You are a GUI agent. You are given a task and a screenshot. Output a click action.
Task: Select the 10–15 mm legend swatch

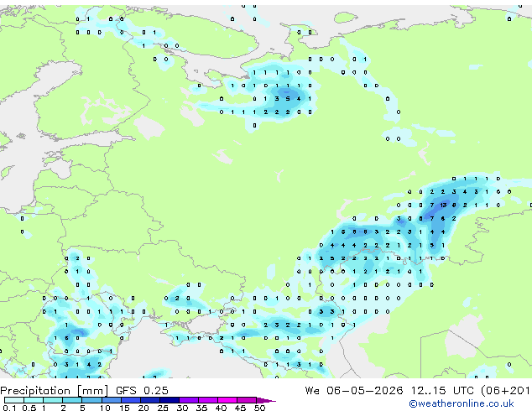111,400
